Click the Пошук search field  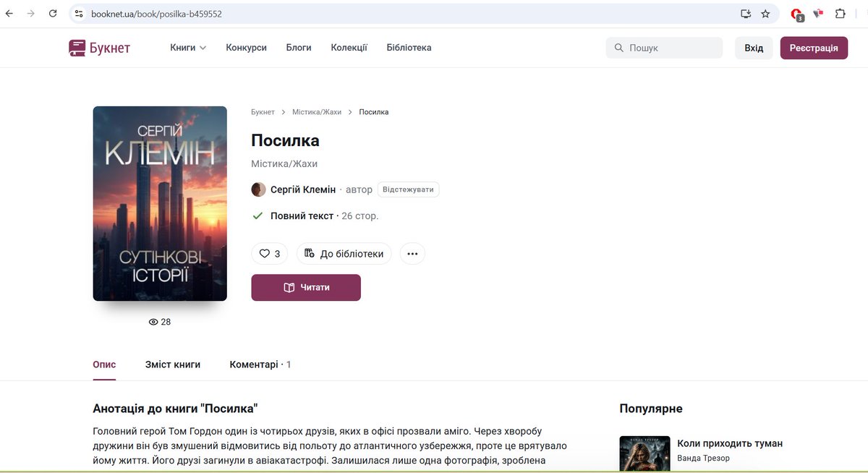pos(664,48)
